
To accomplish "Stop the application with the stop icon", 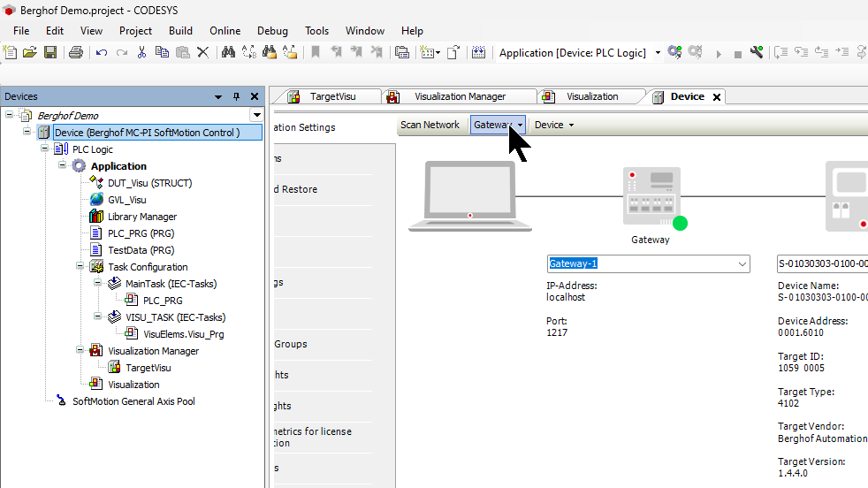I will (x=737, y=54).
